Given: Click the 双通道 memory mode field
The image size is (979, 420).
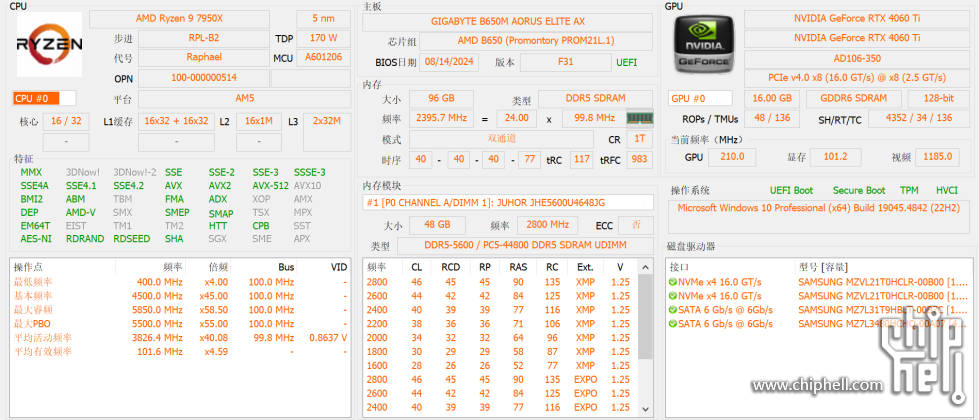Looking at the screenshot, I should (502, 139).
